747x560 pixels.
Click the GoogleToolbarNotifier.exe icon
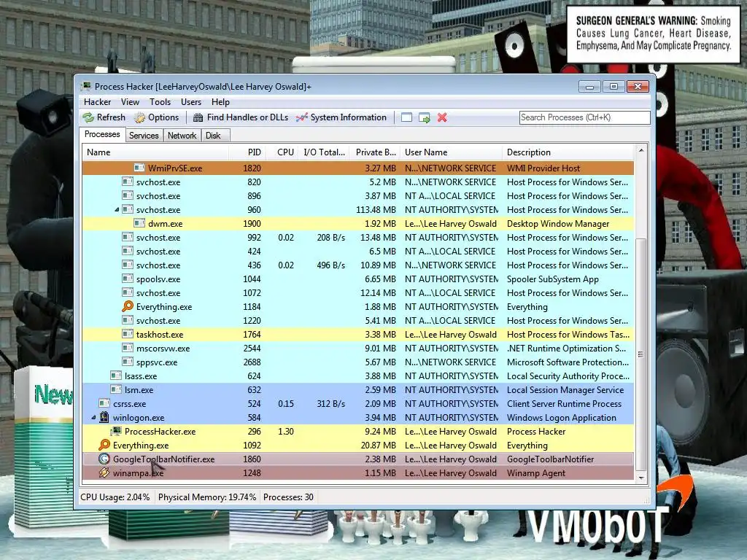pos(104,459)
